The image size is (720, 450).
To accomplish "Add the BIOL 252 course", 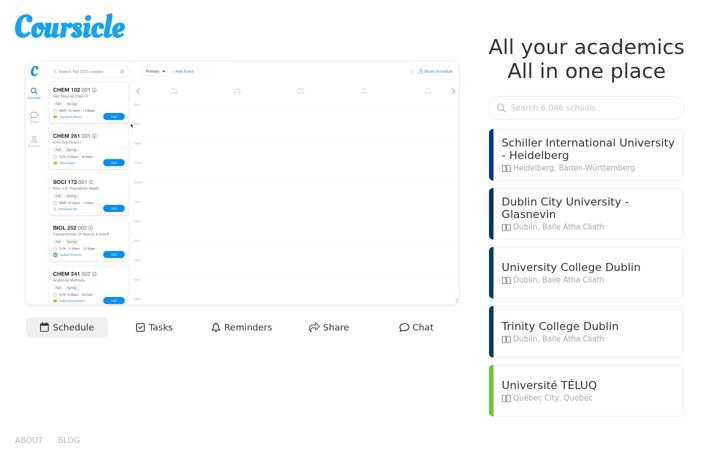I will click(114, 254).
